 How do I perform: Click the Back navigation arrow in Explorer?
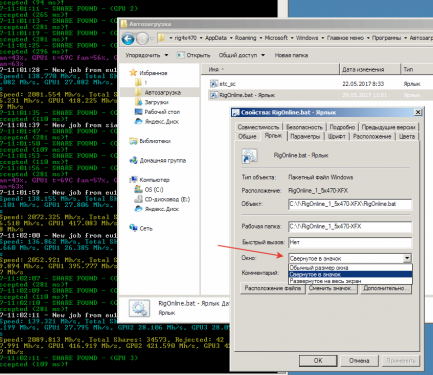128,39
